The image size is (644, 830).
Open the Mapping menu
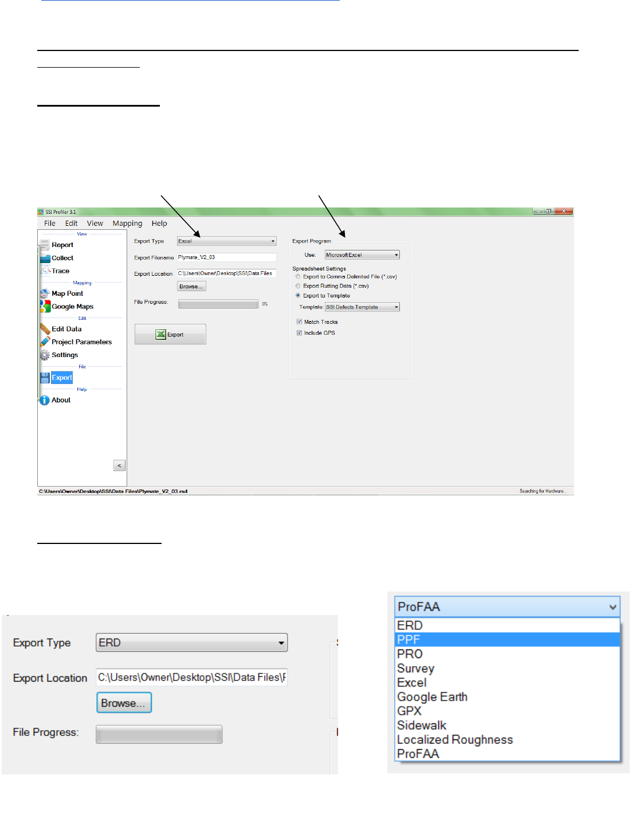(127, 224)
